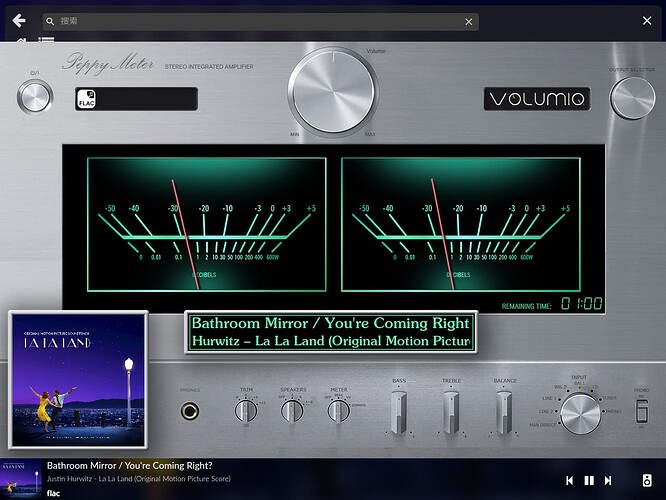Click the track title in the bottom player bar
666x500 pixels.
point(130,466)
